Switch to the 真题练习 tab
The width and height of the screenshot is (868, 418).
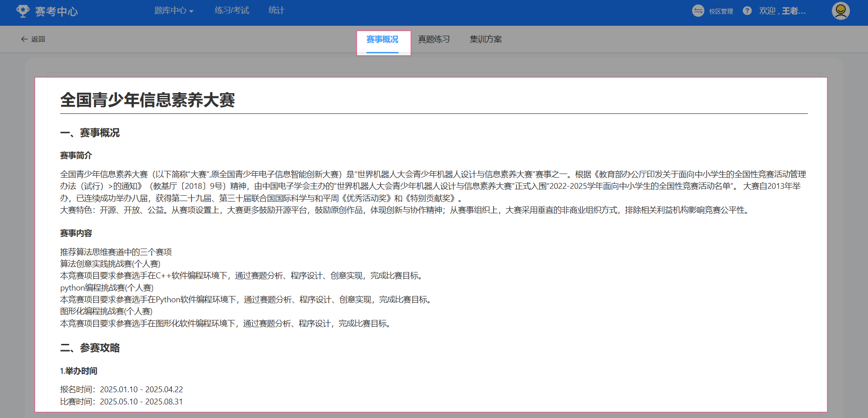pos(434,40)
